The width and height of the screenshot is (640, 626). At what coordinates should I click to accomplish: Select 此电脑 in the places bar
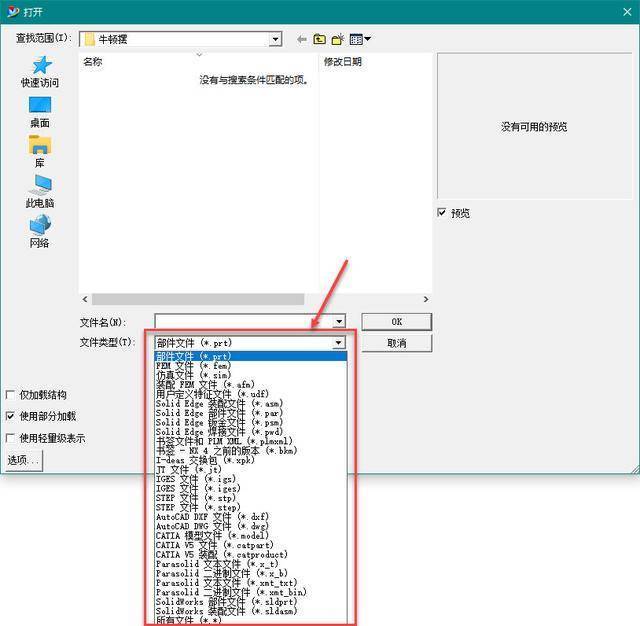pyautogui.click(x=40, y=192)
